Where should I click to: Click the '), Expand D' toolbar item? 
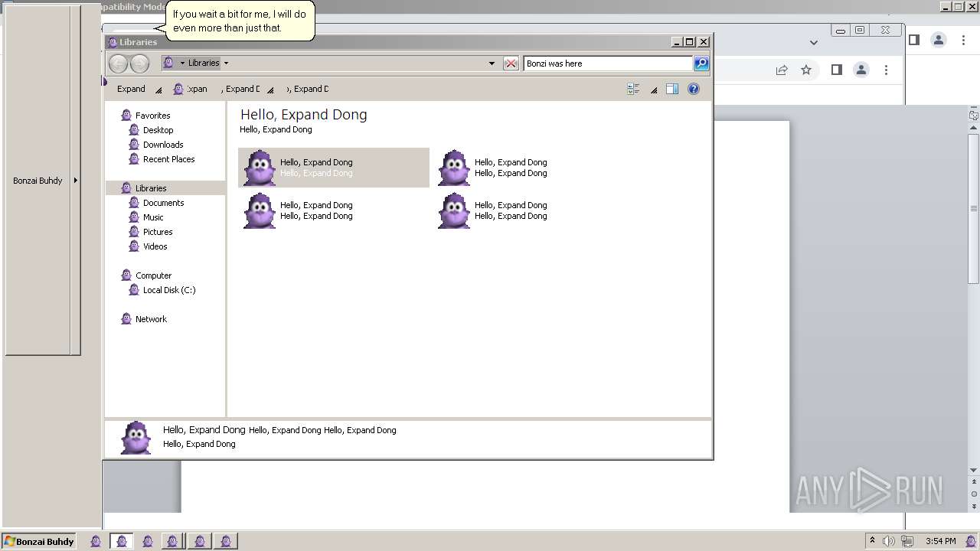pos(308,89)
